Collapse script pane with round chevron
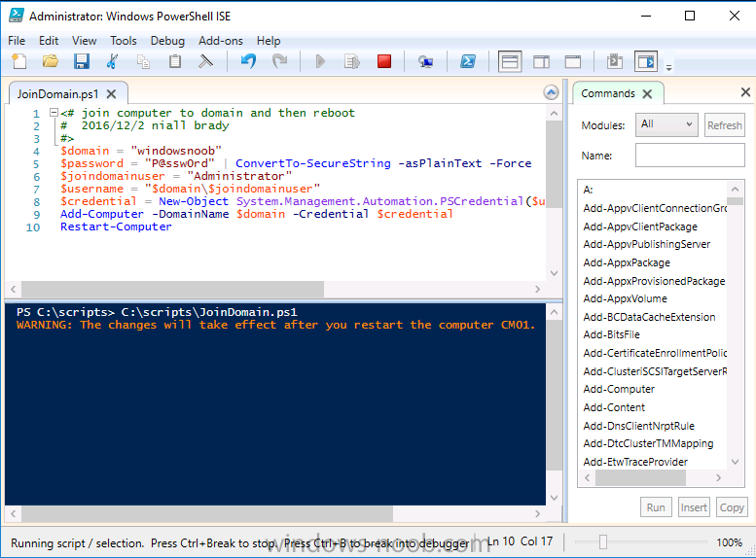Image resolution: width=756 pixels, height=558 pixels. coord(551,92)
